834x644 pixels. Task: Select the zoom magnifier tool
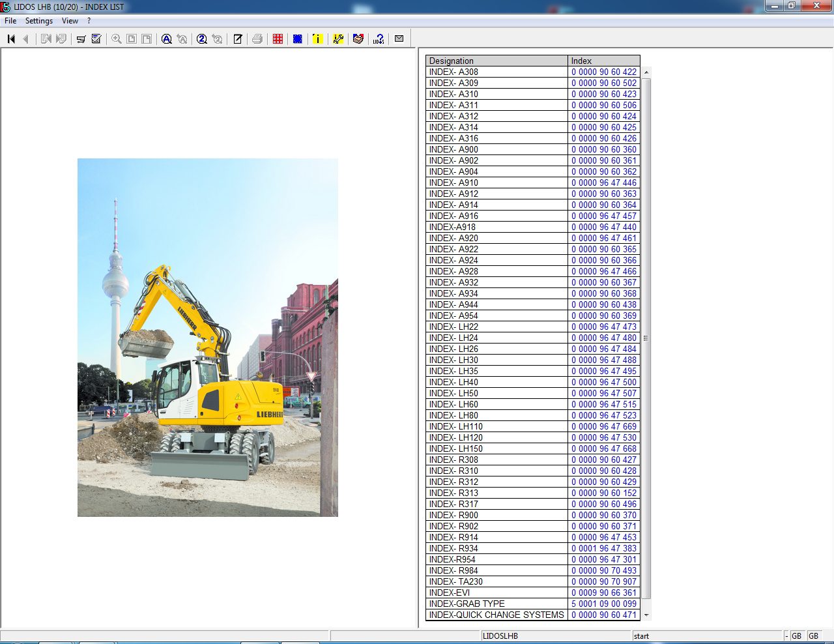(115, 38)
